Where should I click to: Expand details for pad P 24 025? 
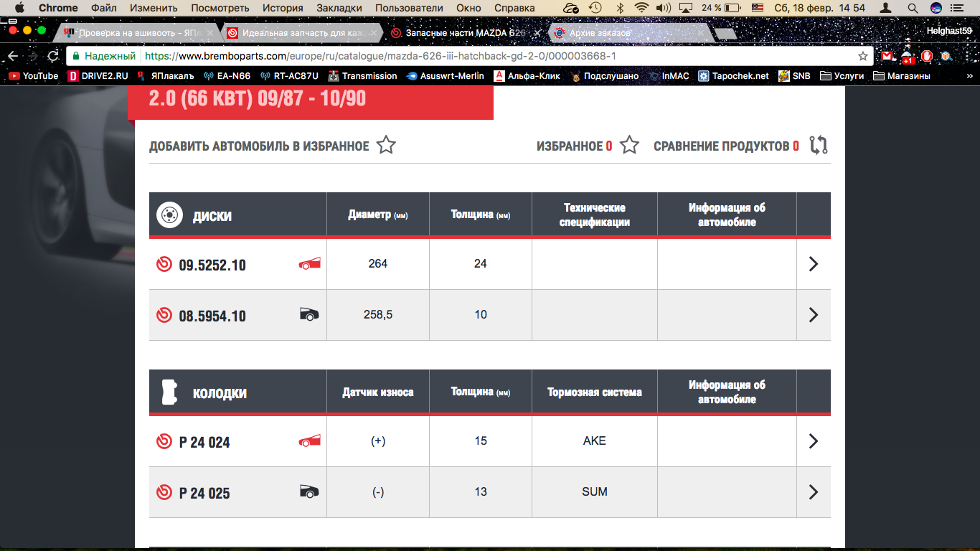pyautogui.click(x=814, y=491)
